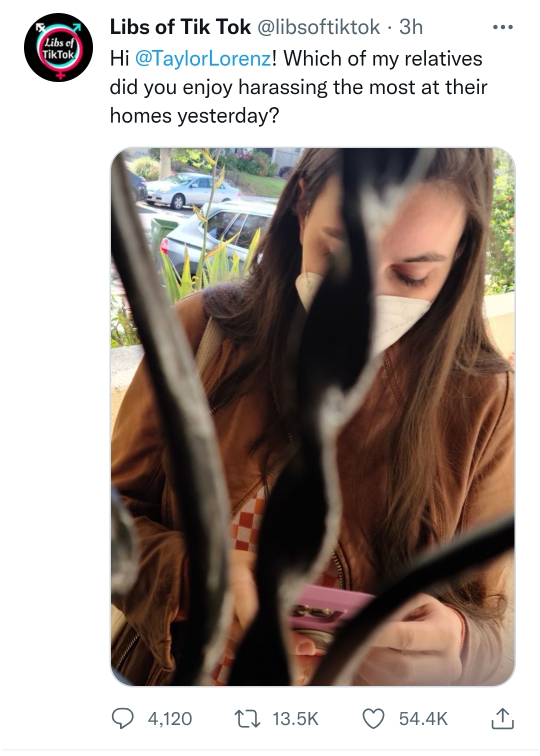540x756 pixels.
Task: Like the tweet with heart icon
Action: (x=372, y=718)
